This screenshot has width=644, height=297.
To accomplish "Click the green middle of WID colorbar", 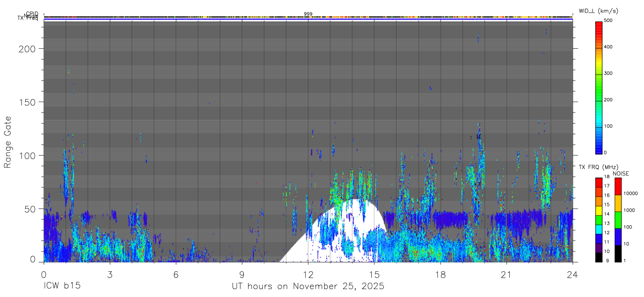I will 599,87.
